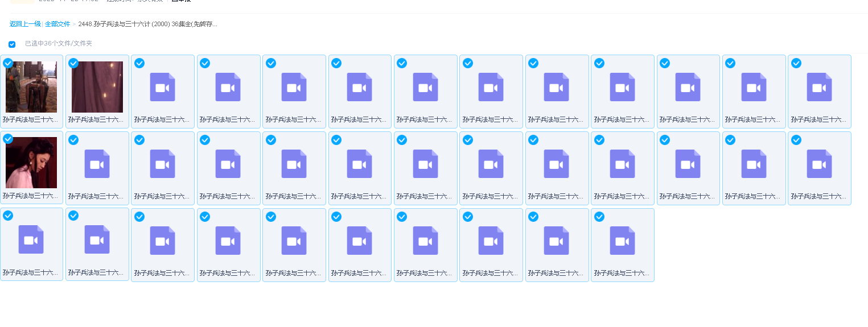Click the file name under the kneeling man thumbnail
This screenshot has width=868, height=327.
tap(31, 119)
